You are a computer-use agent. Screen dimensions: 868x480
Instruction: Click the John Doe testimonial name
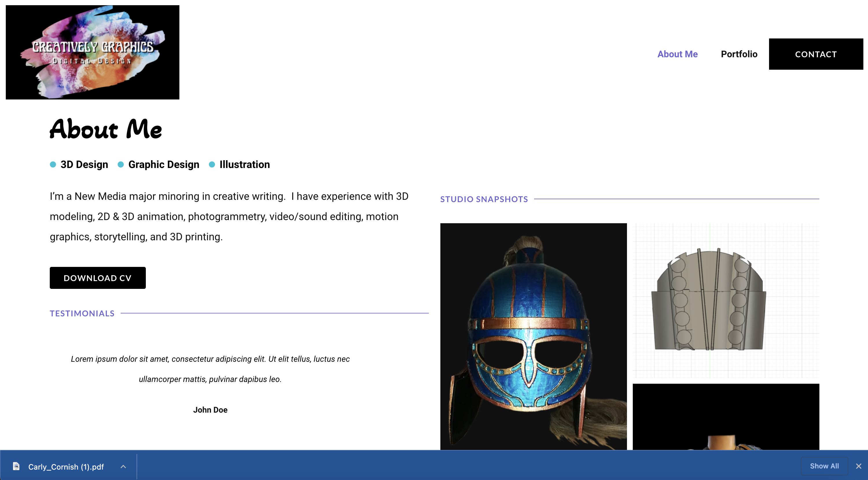pyautogui.click(x=210, y=410)
